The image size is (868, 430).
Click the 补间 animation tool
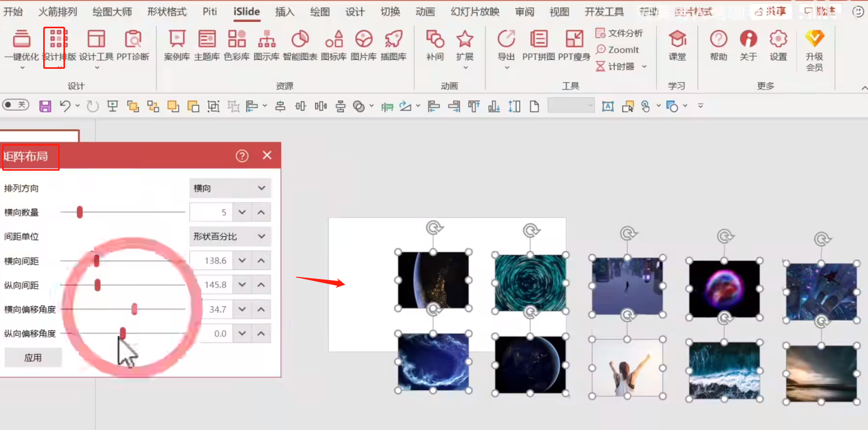coord(435,46)
